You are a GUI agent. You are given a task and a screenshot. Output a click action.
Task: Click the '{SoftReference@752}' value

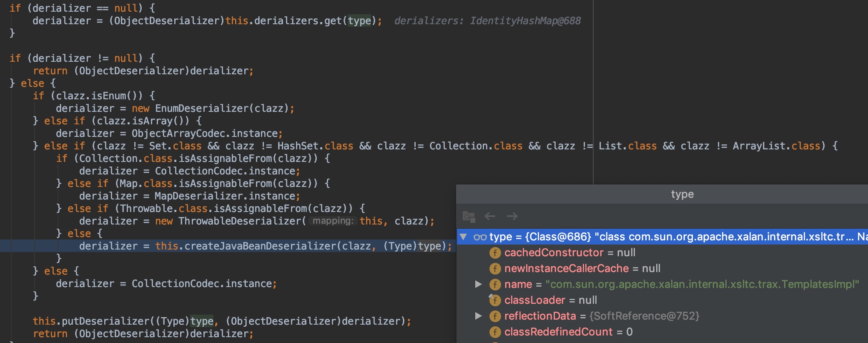pyautogui.click(x=644, y=316)
